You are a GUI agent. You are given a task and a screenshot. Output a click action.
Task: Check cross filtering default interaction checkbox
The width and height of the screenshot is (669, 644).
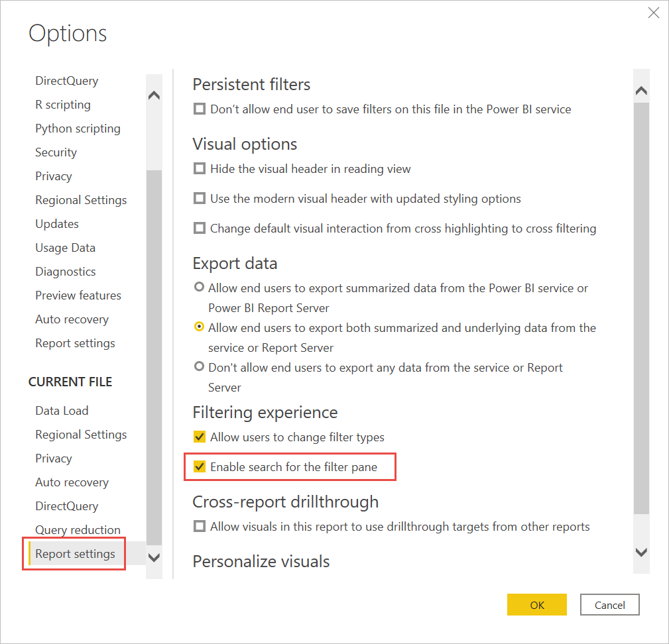(200, 229)
